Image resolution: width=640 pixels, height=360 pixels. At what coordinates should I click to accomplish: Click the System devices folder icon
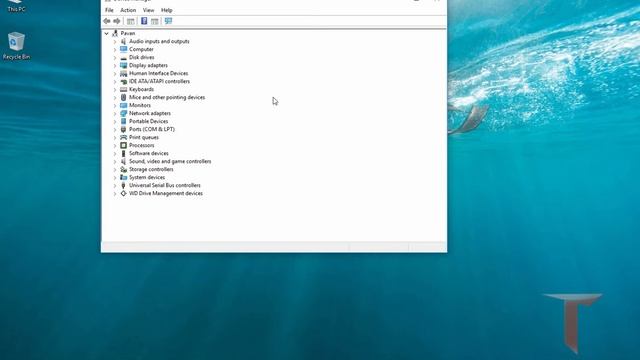(x=123, y=177)
